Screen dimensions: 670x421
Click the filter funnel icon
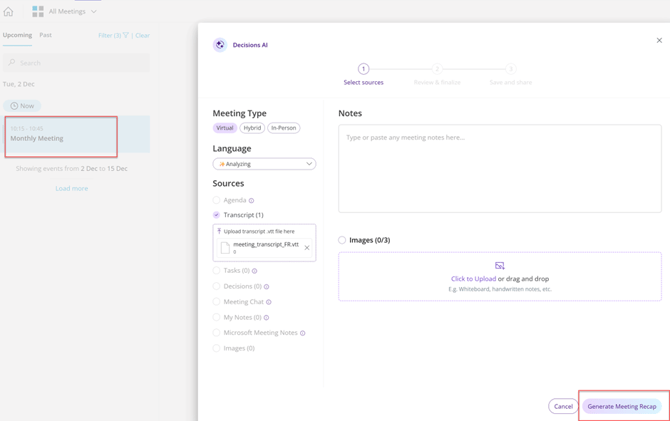[126, 35]
